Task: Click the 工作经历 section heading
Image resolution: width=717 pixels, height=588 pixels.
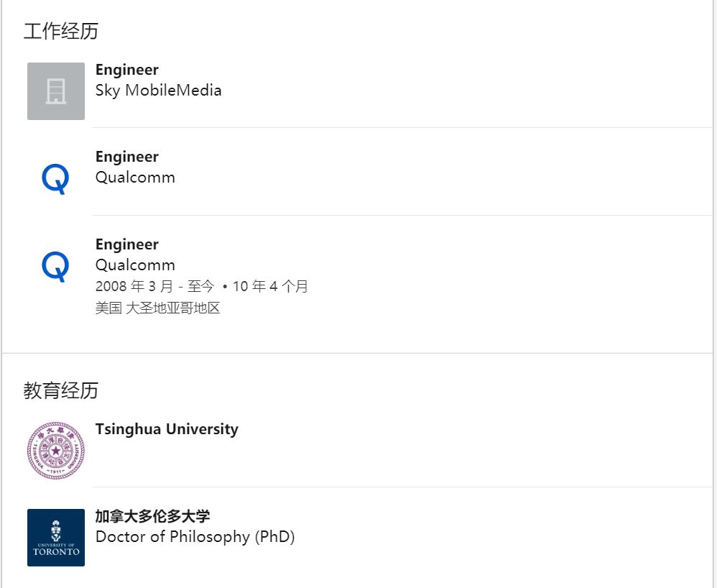Action: (61, 32)
